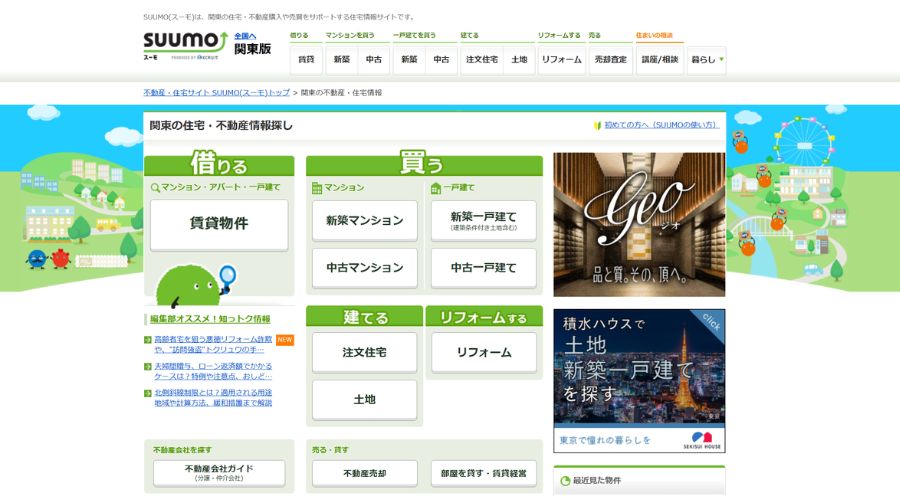Click the 注文住宅 button under 建てる
Screen dimensions: 900x500
click(x=364, y=352)
